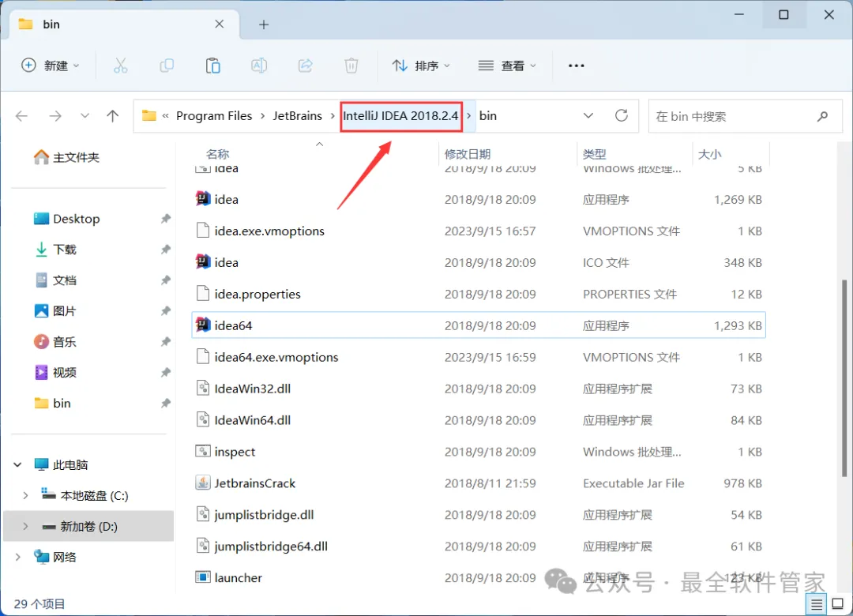Select the idea application file, 1,269 KB
Image resolution: width=853 pixels, height=616 pixels.
479,200
